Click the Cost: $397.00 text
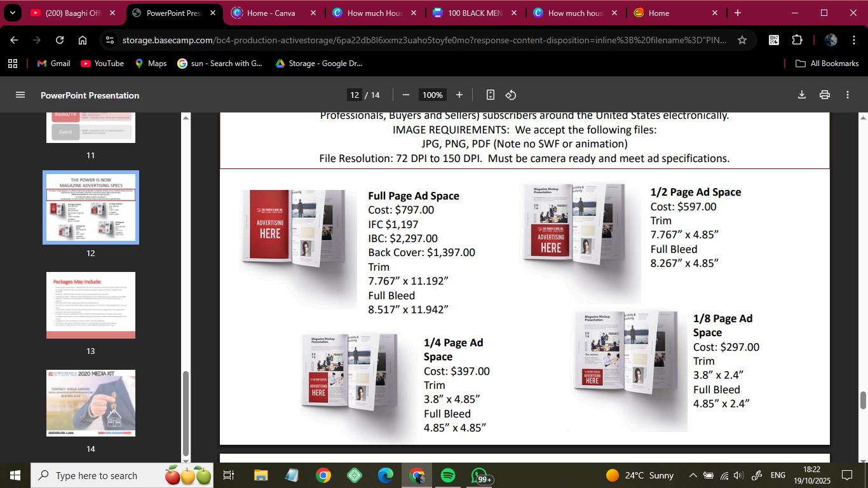Screen dimensions: 868x488 pos(457,371)
